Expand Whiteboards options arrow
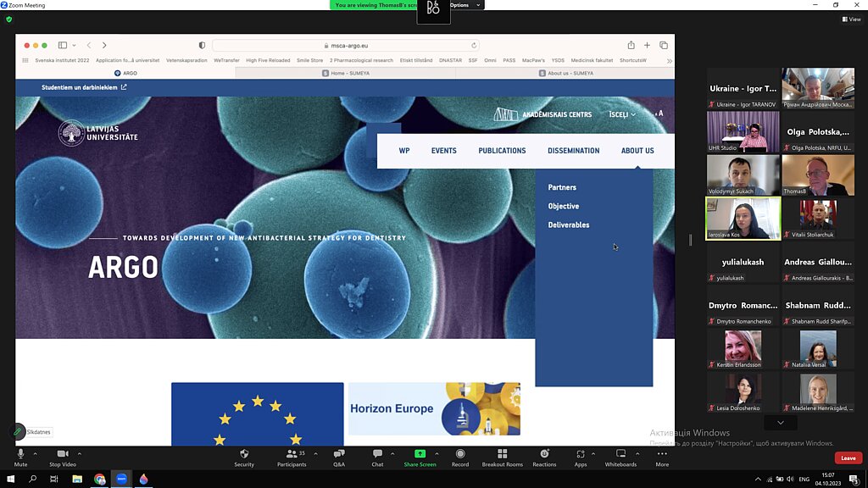This screenshot has width=868, height=488. coord(637,454)
